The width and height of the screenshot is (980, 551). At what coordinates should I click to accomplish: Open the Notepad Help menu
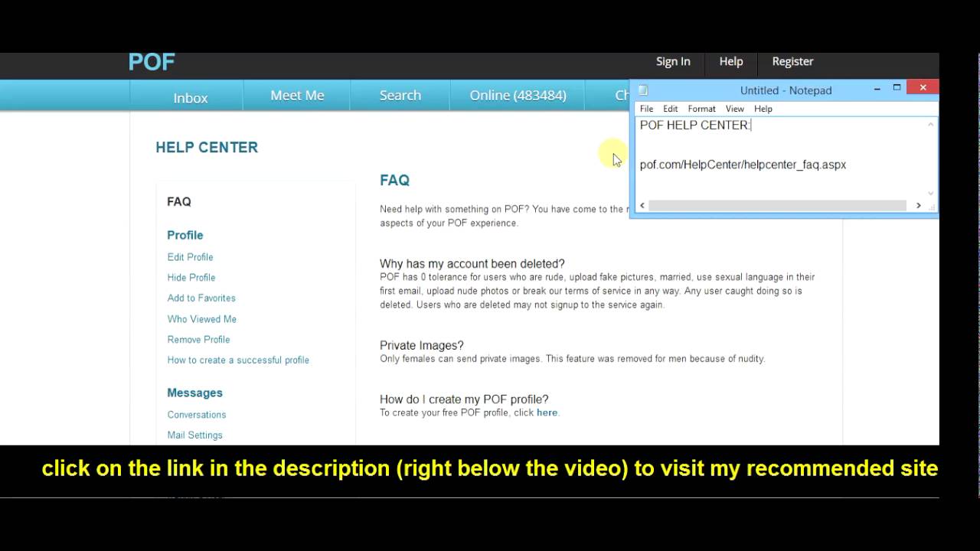tap(763, 109)
